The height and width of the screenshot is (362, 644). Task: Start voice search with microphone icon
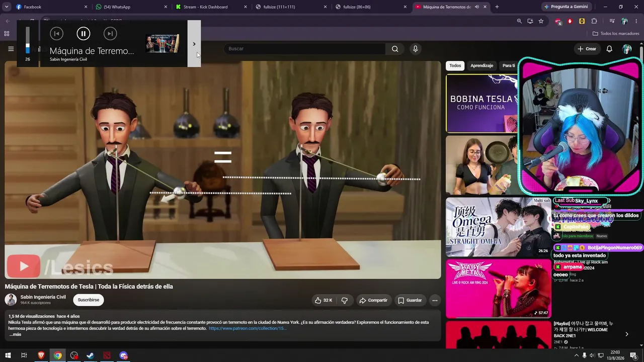pos(415,49)
